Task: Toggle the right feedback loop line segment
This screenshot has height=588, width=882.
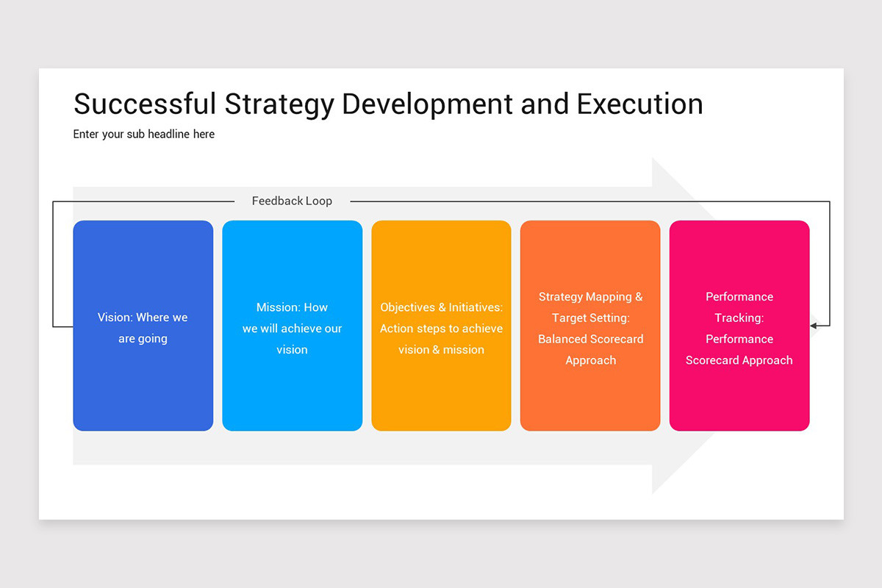Action: click(829, 265)
